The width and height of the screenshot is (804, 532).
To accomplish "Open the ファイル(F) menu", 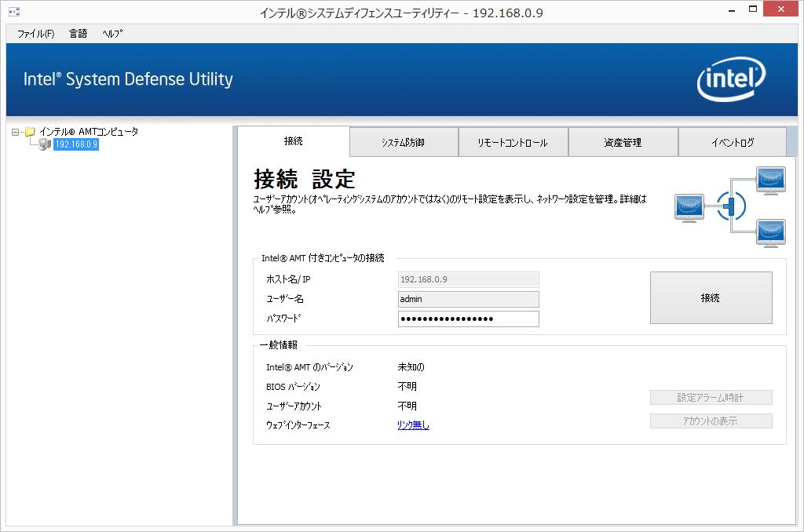I will (35, 34).
